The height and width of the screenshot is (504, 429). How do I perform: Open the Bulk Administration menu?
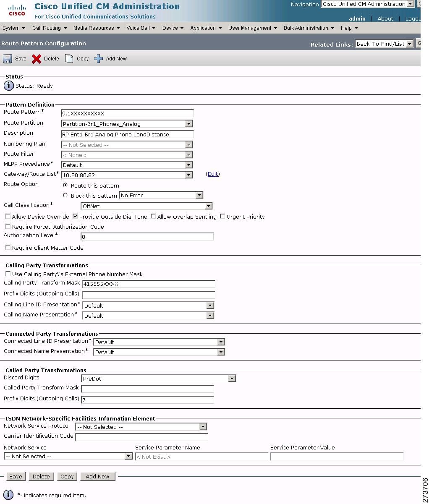pyautogui.click(x=309, y=28)
